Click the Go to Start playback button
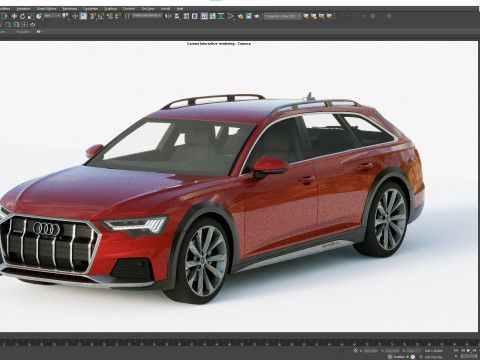480x360 pixels. click(x=456, y=351)
